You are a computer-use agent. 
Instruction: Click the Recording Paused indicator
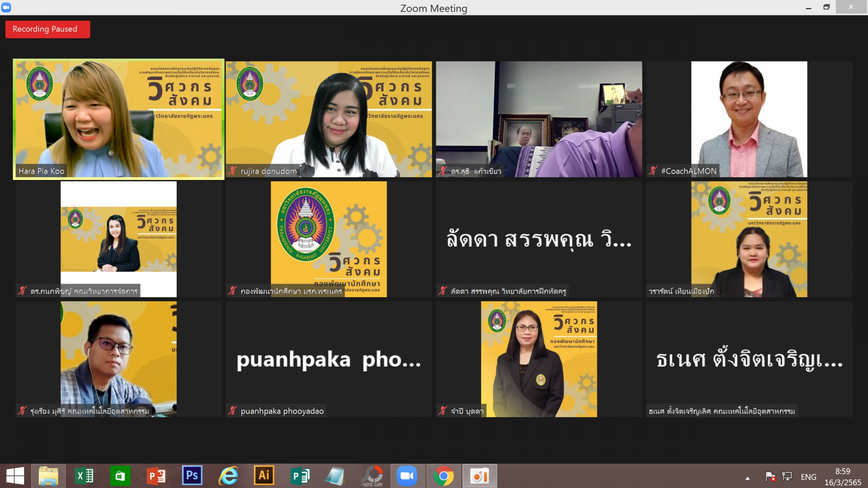coord(47,29)
